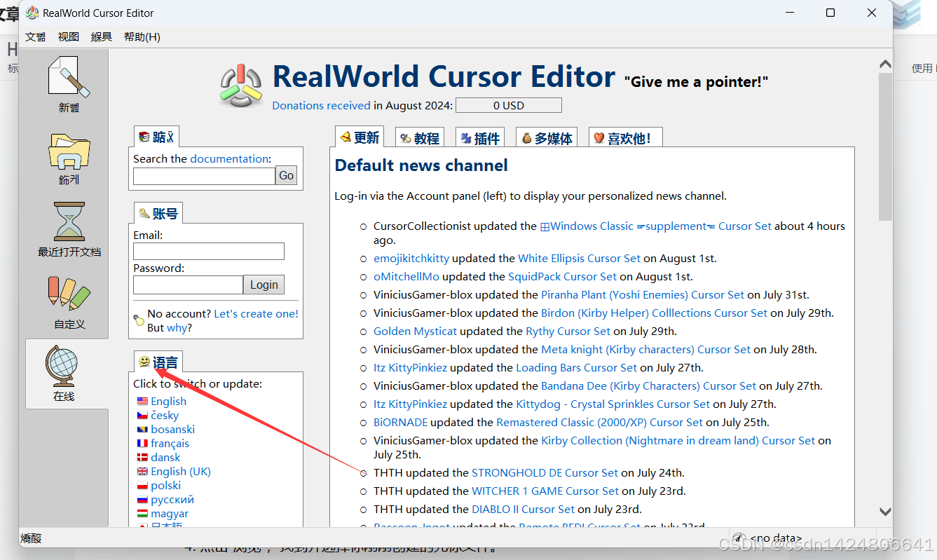Image resolution: width=937 pixels, height=560 pixels.
Task: Open the White Ellipsis Cursor Set link
Action: (579, 259)
